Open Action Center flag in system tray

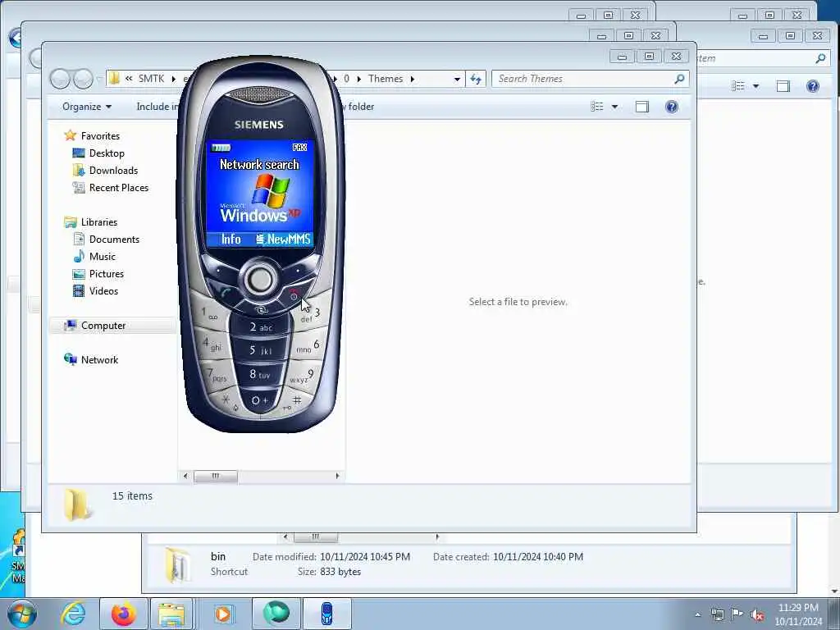[x=737, y=615]
